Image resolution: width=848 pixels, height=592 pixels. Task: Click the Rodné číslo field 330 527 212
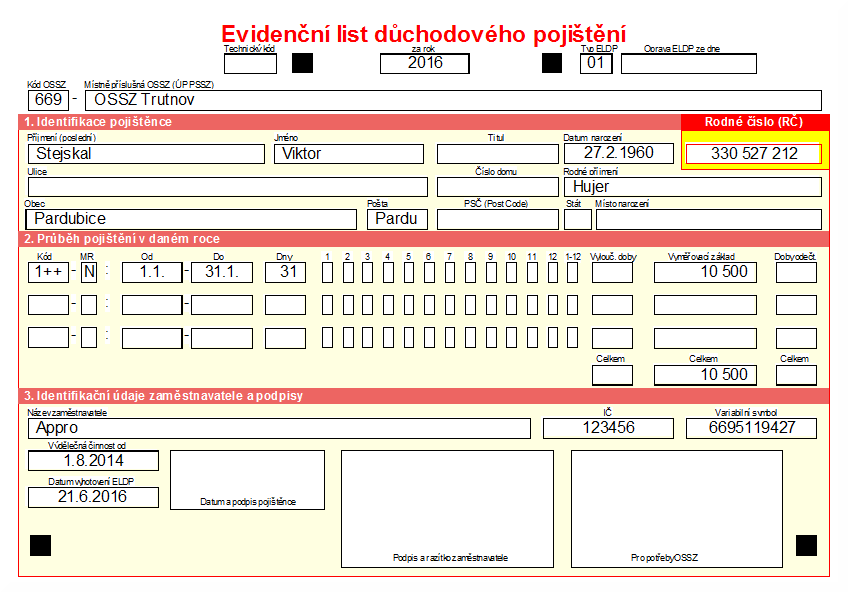click(754, 154)
